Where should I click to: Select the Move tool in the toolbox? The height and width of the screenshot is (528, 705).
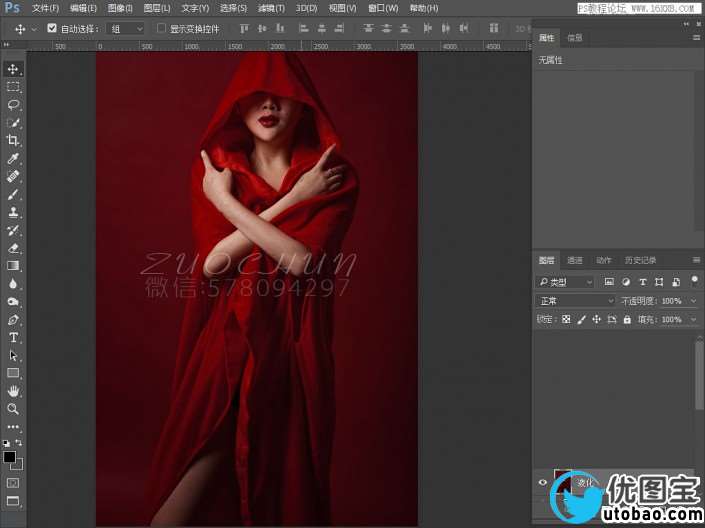[x=13, y=69]
